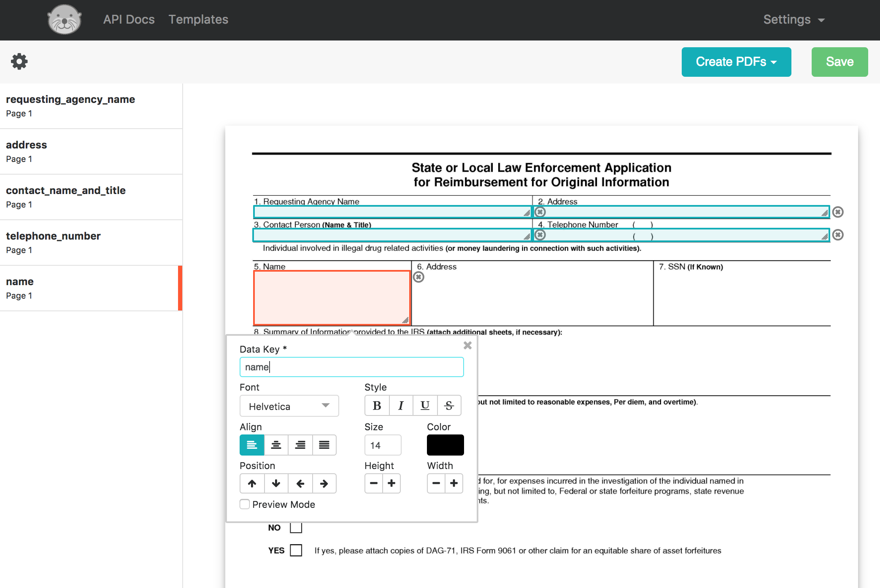This screenshot has width=880, height=588.
Task: Enable Preview Mode checkbox
Action: 245,504
